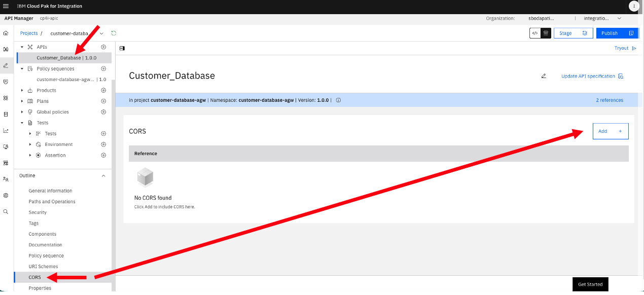The width and height of the screenshot is (644, 295).
Task: Open the settings gear in sidebar
Action: 6,195
